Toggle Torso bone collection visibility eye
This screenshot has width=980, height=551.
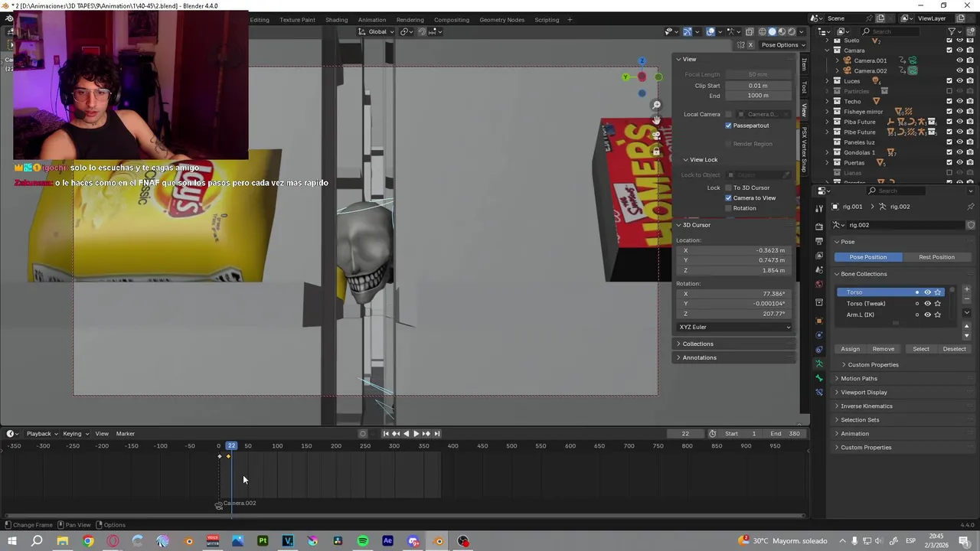point(927,292)
